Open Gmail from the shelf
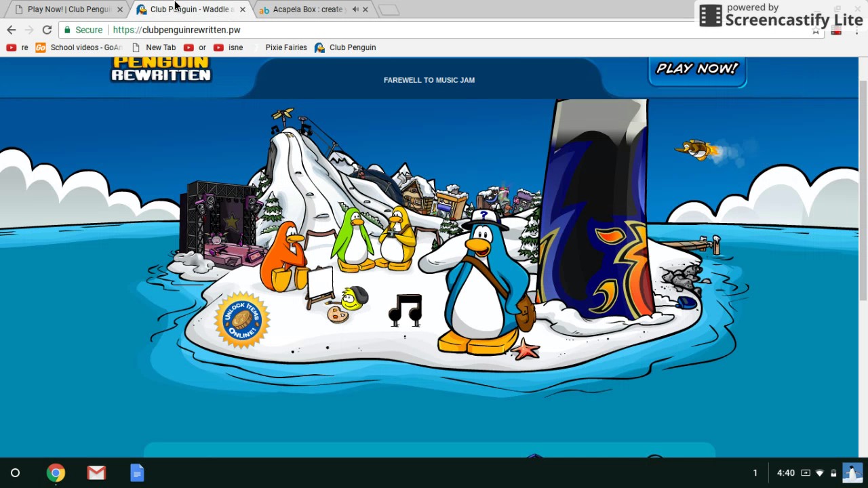This screenshot has height=488, width=868. pyautogui.click(x=96, y=473)
